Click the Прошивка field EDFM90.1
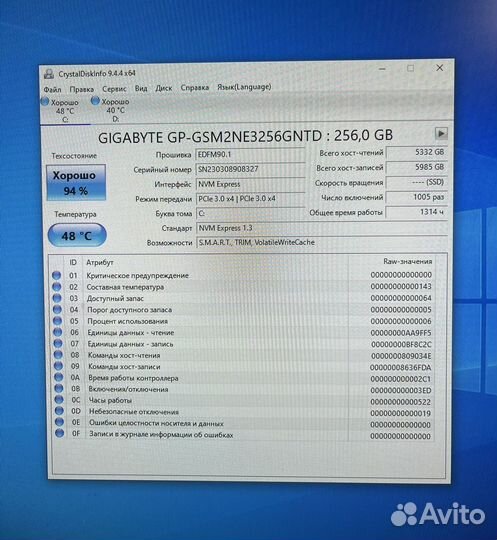Viewport: 497px width, 540px height. click(x=250, y=155)
